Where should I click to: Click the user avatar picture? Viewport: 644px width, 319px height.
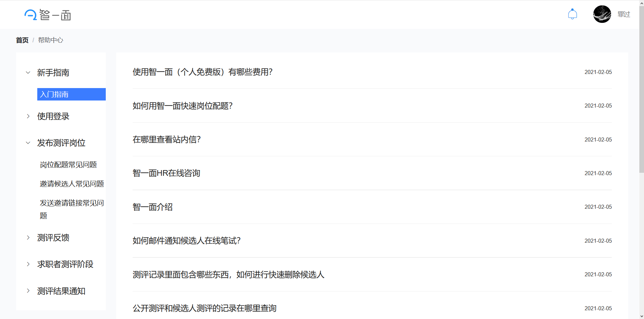[602, 14]
